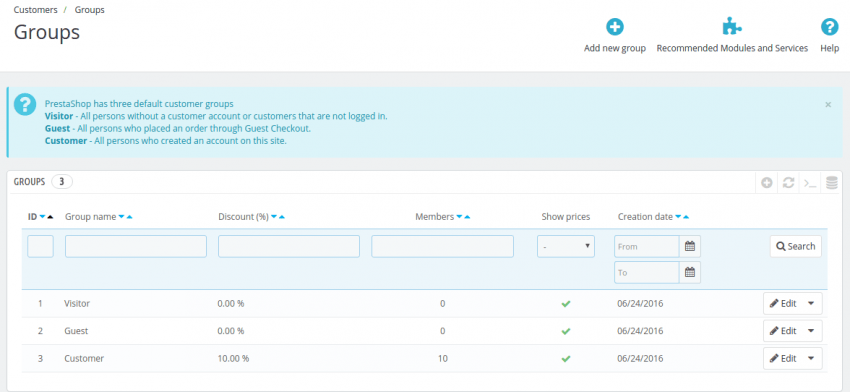Image resolution: width=850 pixels, height=392 pixels.
Task: Open Recommended Modules and Services puzzle icon
Action: (732, 27)
